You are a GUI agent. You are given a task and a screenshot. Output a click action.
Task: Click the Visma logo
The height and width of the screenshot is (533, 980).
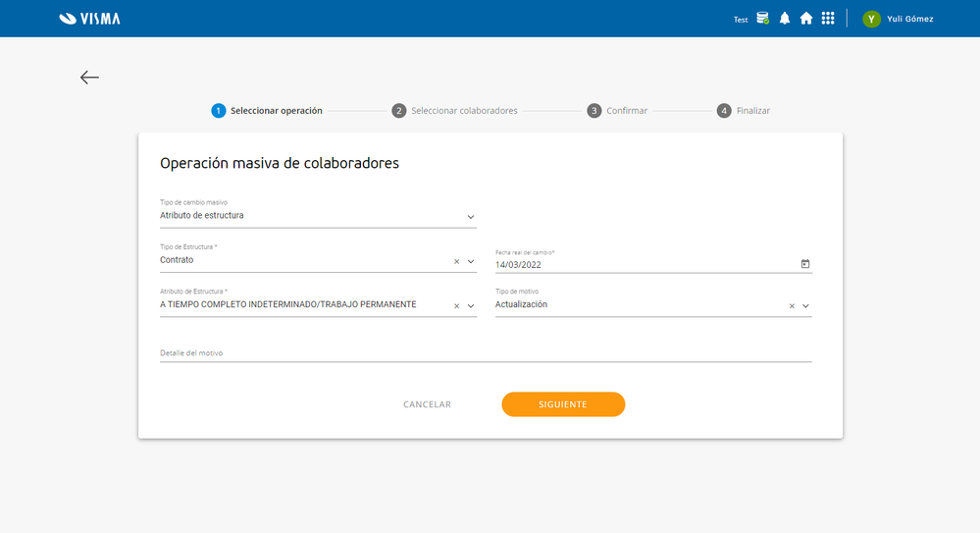[89, 19]
